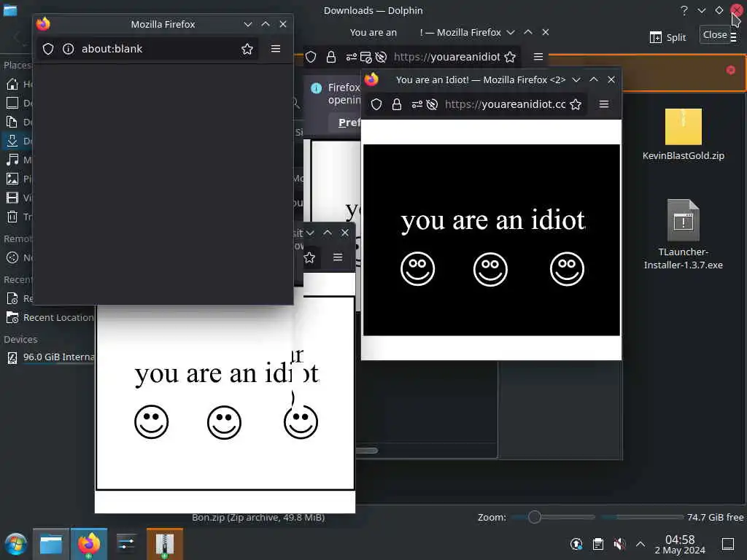Open Desktop place icon in Dolphin sidebar
This screenshot has height=560, width=747.
12,103
